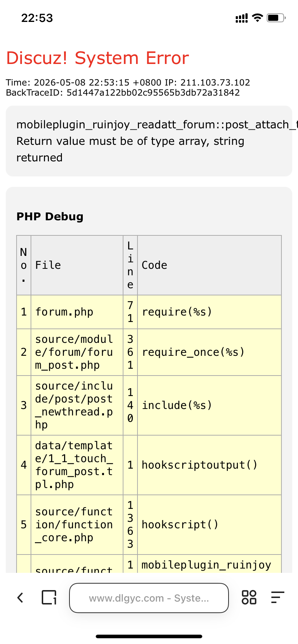Tap the 22:53 status bar clock
This screenshot has height=644, width=298.
37,18
